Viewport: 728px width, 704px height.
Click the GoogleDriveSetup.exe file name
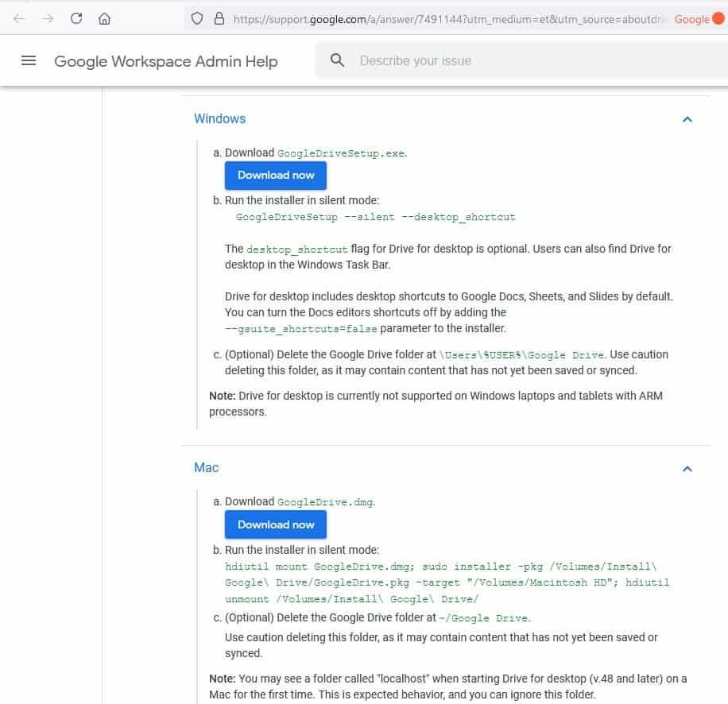pos(341,153)
